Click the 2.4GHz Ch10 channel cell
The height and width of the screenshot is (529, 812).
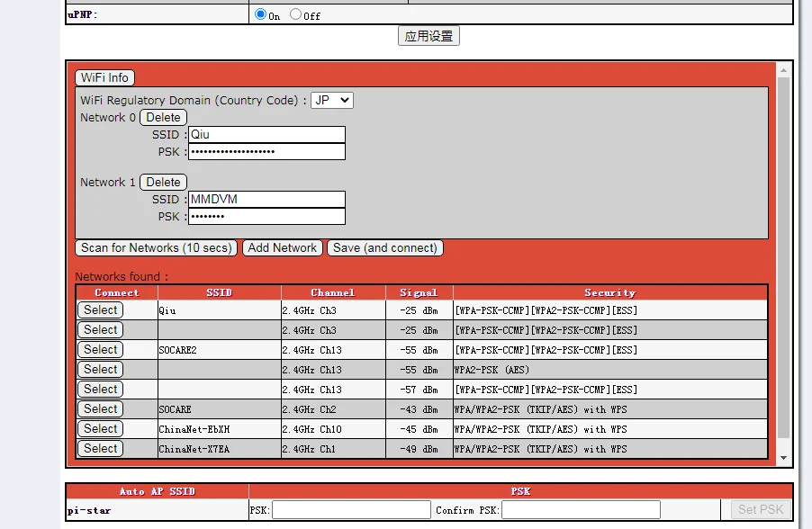(333, 429)
